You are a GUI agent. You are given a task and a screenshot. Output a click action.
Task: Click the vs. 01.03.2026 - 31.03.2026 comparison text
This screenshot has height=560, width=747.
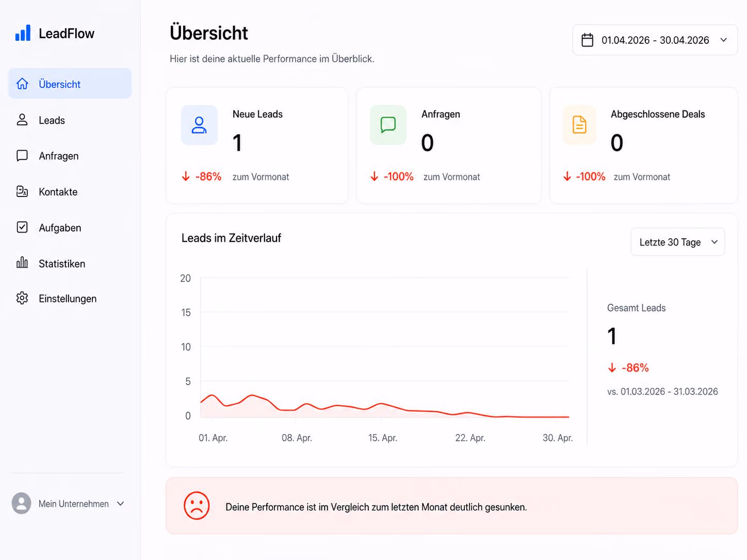click(x=662, y=391)
